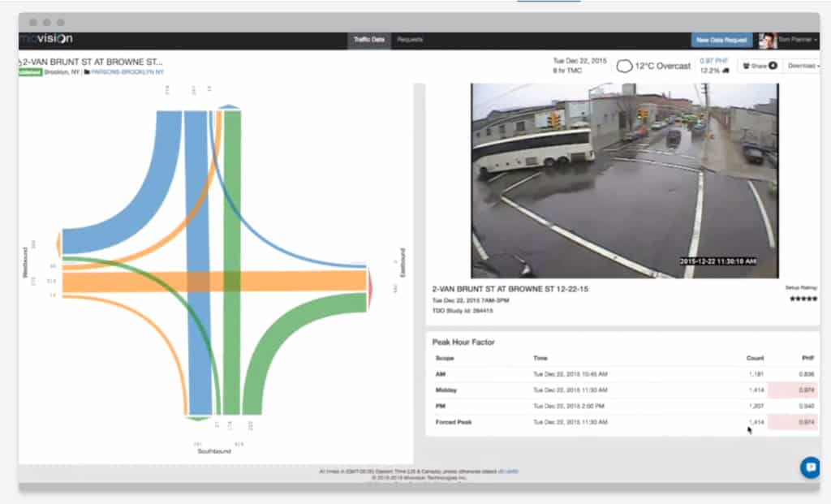The height and width of the screenshot is (504, 831).
Task: Select the Midday peak hour row
Action: pyautogui.click(x=622, y=390)
